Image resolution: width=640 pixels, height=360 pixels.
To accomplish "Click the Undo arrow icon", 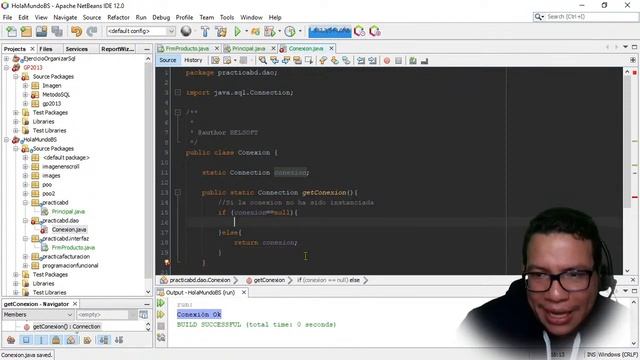I will pyautogui.click(x=76, y=31).
